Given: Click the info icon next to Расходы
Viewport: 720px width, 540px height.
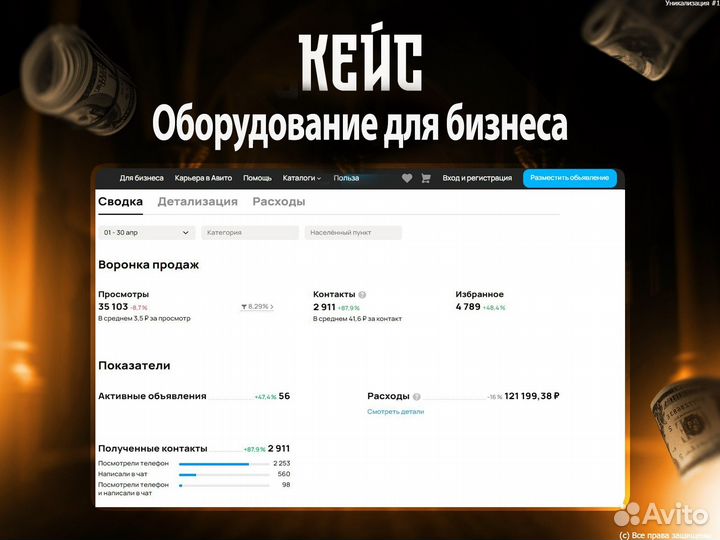Looking at the screenshot, I should tap(416, 397).
